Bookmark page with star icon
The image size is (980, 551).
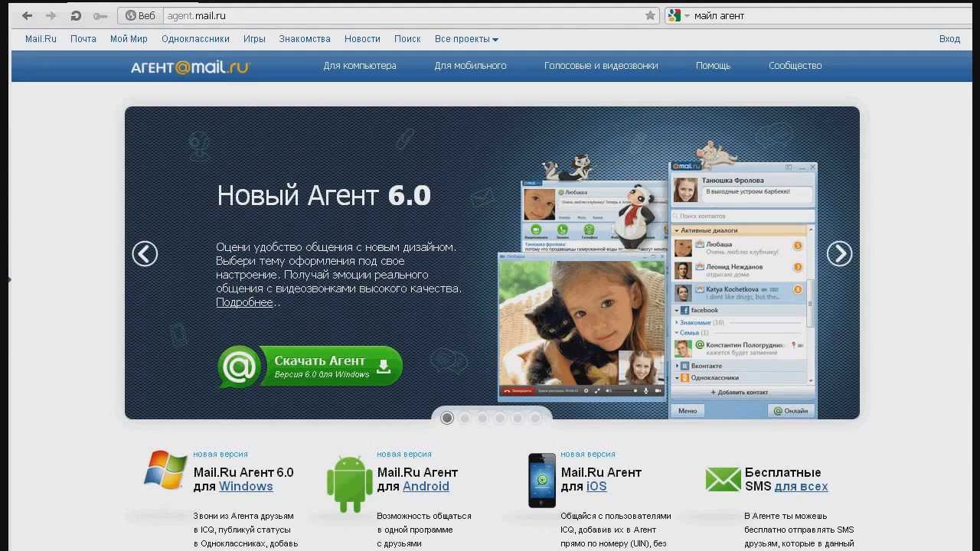click(650, 15)
